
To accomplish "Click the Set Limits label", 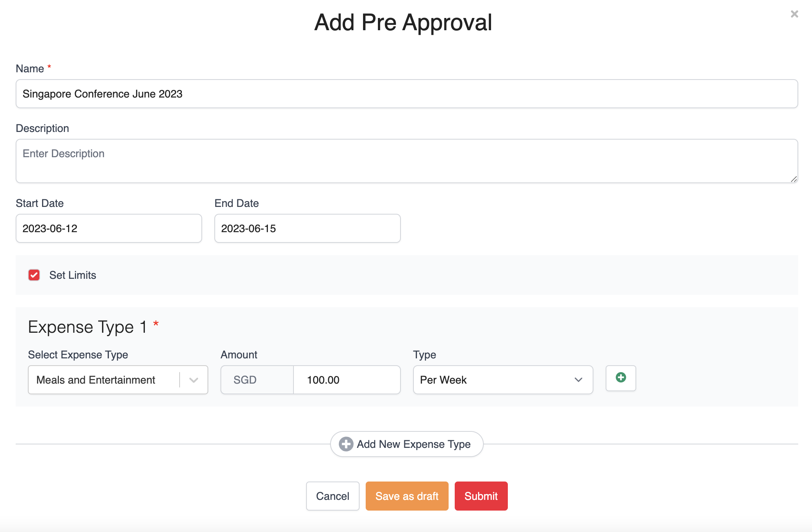I will point(73,275).
